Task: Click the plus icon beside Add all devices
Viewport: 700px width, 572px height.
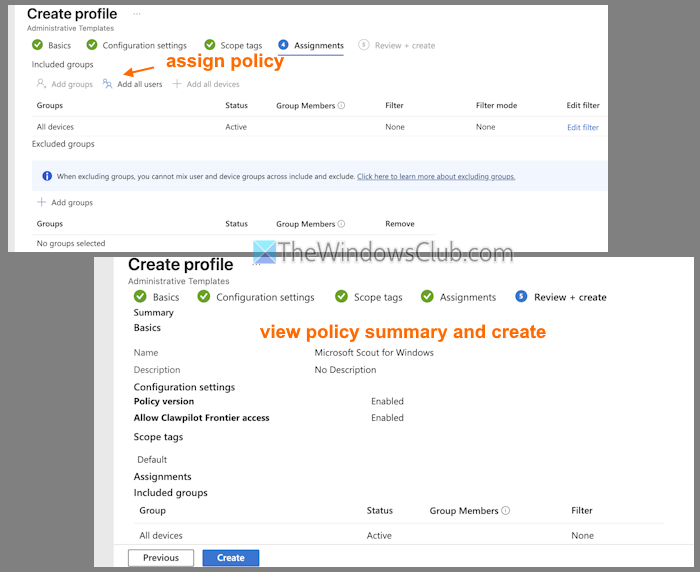Action: 177,84
